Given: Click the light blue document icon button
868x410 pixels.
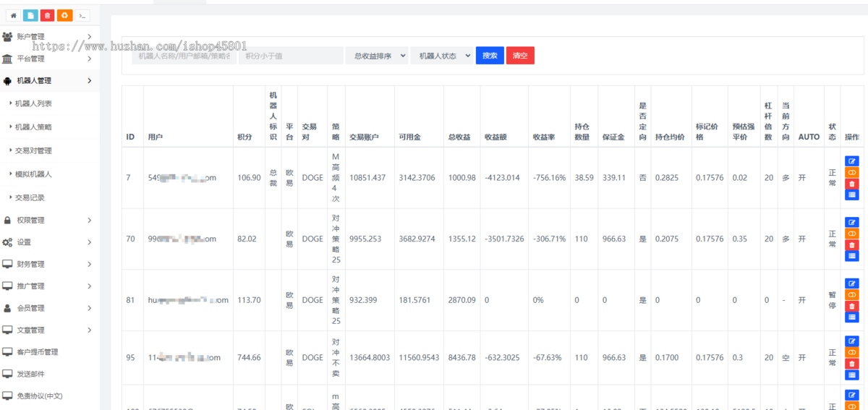Looking at the screenshot, I should 30,15.
